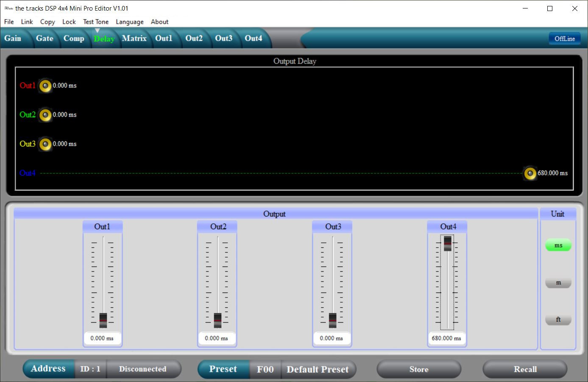Click the Out2 delay fader handle

coord(217,320)
